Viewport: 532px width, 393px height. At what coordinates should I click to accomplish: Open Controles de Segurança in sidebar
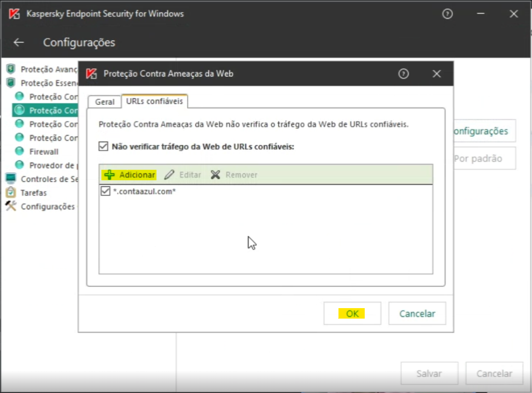49,179
